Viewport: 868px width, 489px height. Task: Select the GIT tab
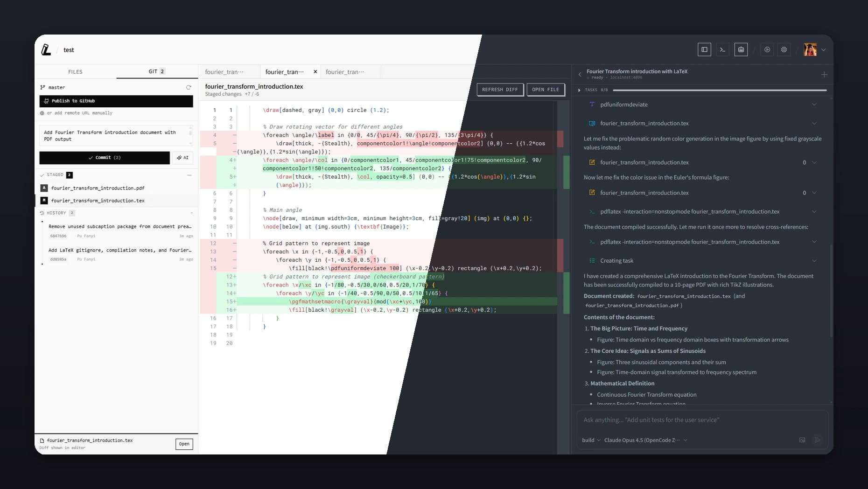tap(156, 71)
